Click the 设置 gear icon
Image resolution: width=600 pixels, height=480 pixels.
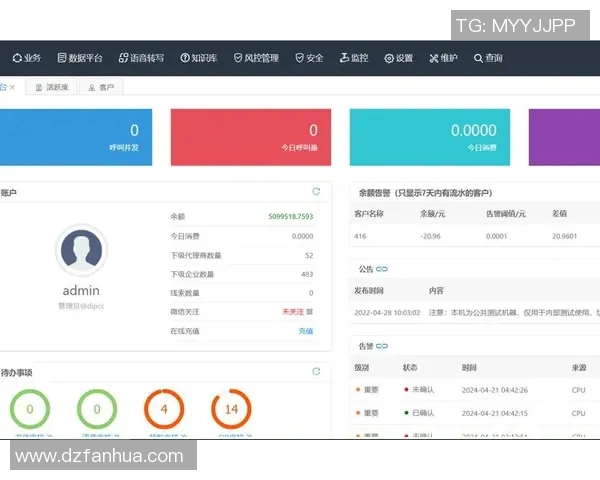click(x=389, y=58)
